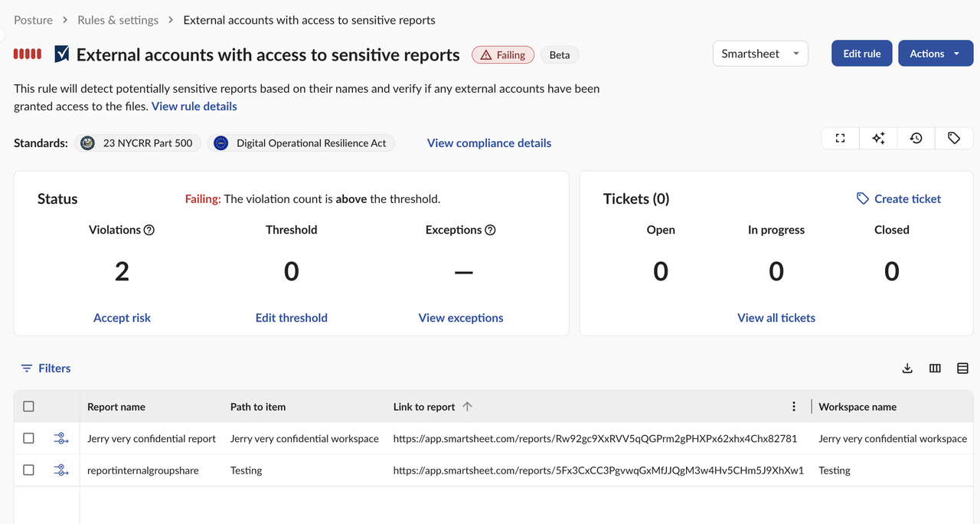980x524 pixels.
Task: Change row density icon
Action: click(x=962, y=368)
